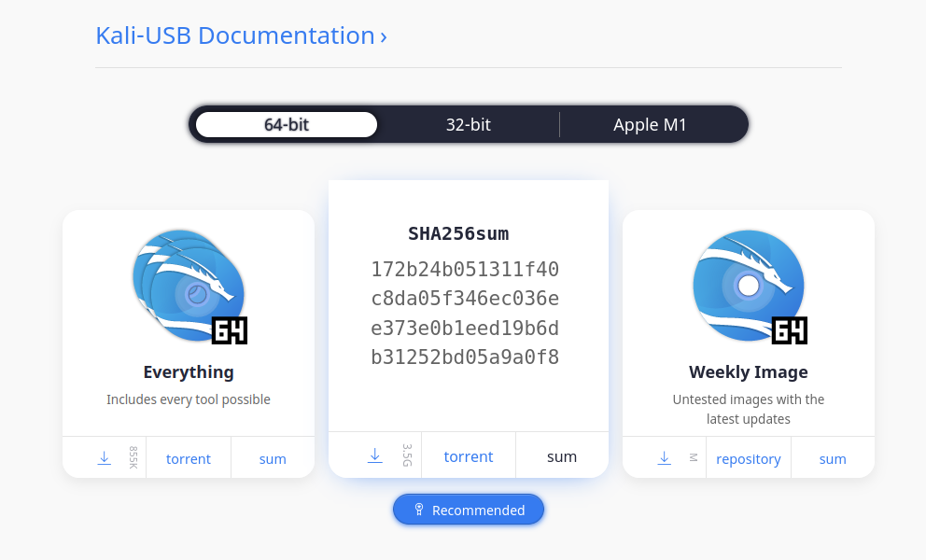Switch to the 32-bit tab

pos(469,125)
